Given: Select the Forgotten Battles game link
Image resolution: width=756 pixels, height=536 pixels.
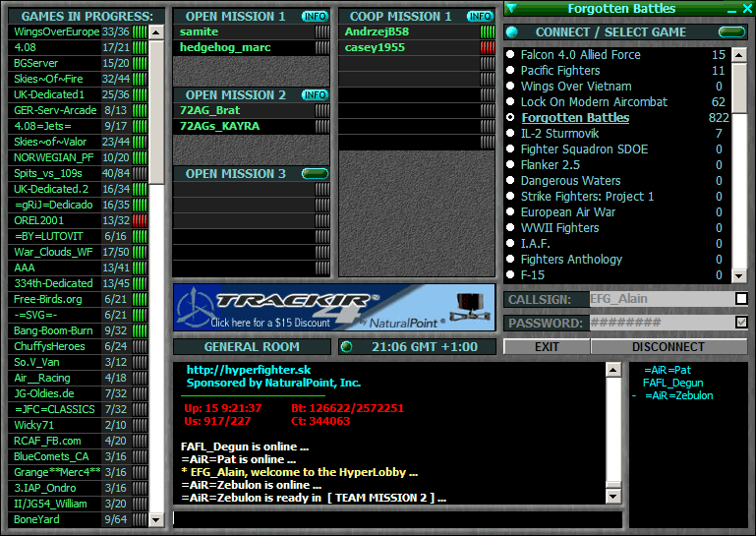Looking at the screenshot, I should click(575, 118).
